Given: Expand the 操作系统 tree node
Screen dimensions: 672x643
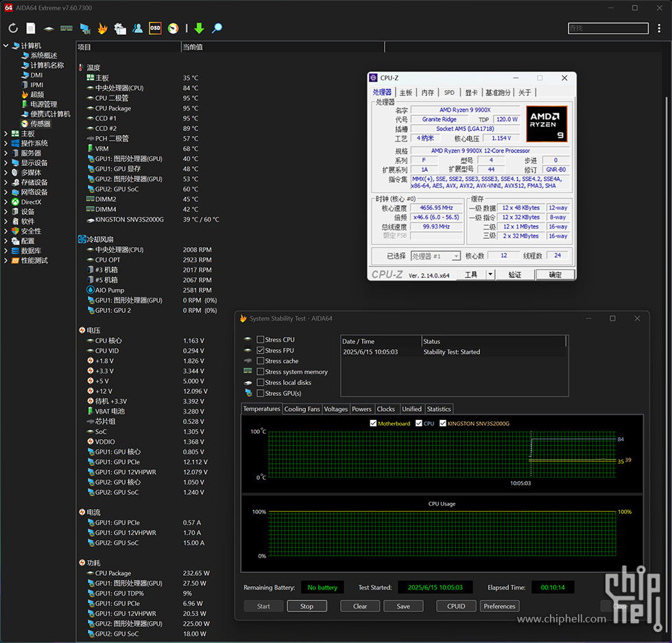Looking at the screenshot, I should [x=5, y=143].
